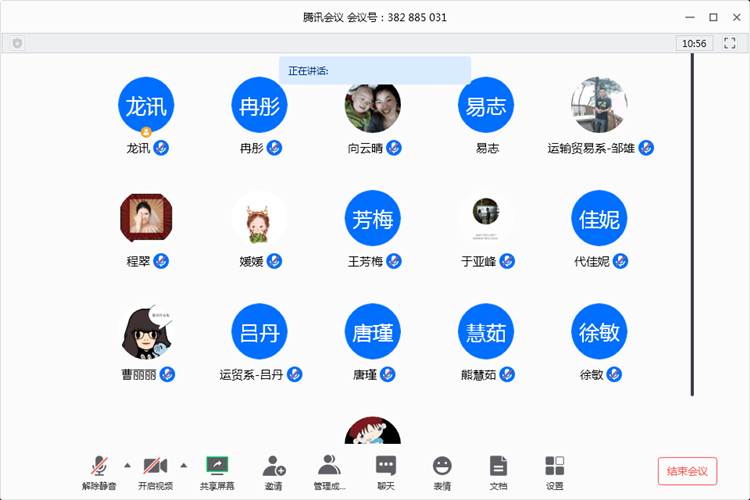Image resolution: width=750 pixels, height=500 pixels.
Task: Expand video options arrow beside 开启视频
Action: [183, 465]
